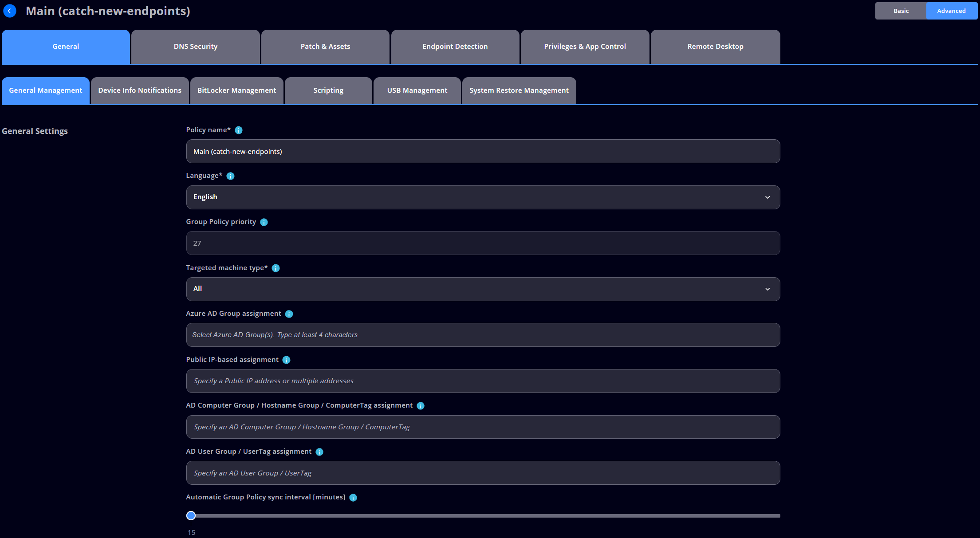Click the Group Policy priority field
Image resolution: width=980 pixels, height=538 pixels.
pyautogui.click(x=483, y=243)
